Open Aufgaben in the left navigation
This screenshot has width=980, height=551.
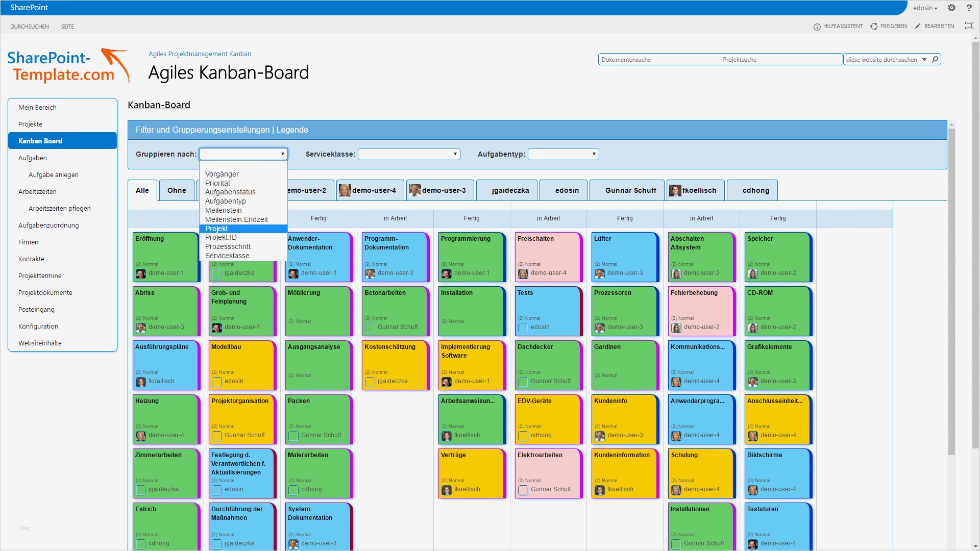click(x=33, y=158)
